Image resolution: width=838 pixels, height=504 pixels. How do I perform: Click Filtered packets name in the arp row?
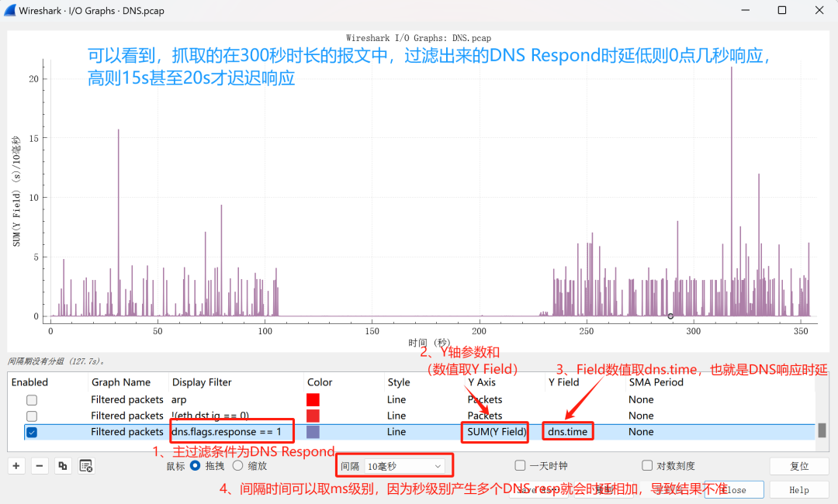click(x=127, y=400)
